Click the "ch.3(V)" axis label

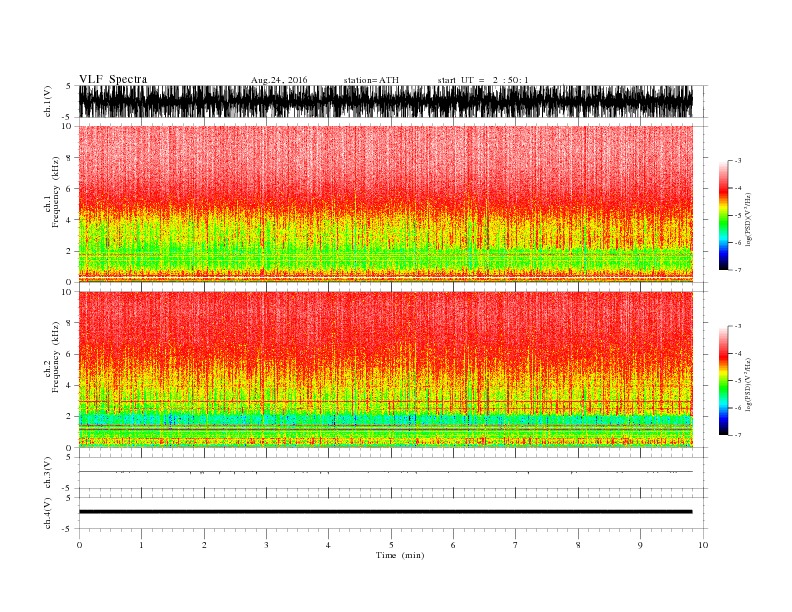click(48, 473)
